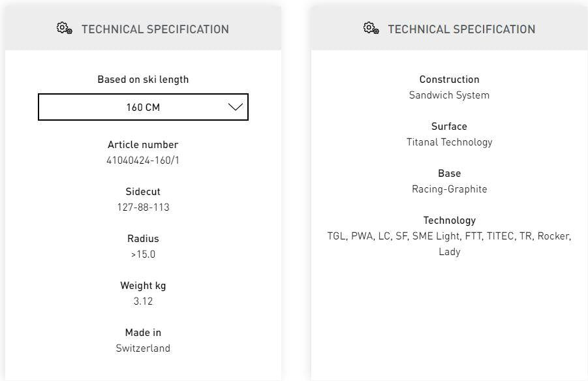Click the Technology label
The width and height of the screenshot is (588, 381).
pos(449,221)
